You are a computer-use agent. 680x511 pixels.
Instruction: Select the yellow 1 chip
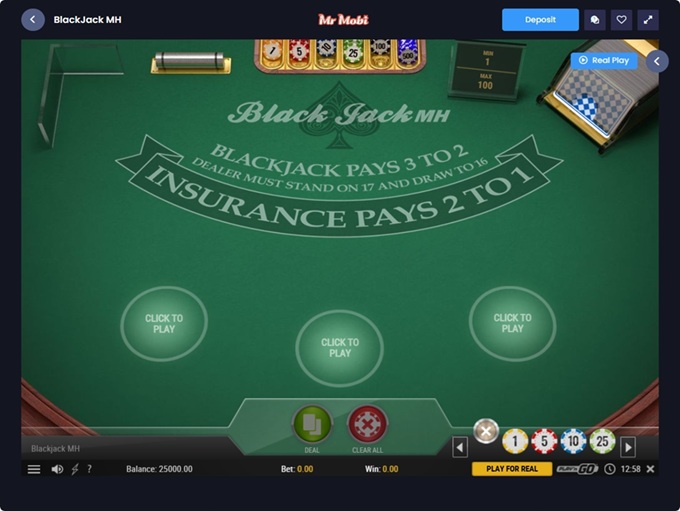(x=515, y=441)
